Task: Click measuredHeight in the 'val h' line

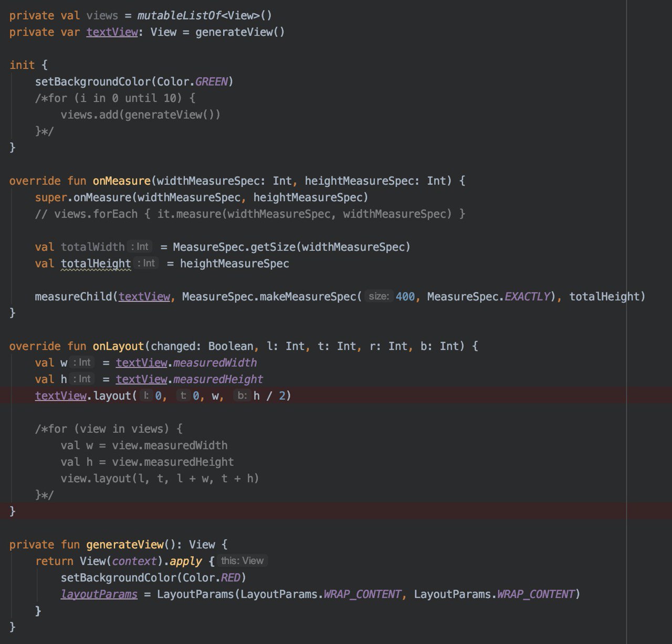Action: pos(218,379)
